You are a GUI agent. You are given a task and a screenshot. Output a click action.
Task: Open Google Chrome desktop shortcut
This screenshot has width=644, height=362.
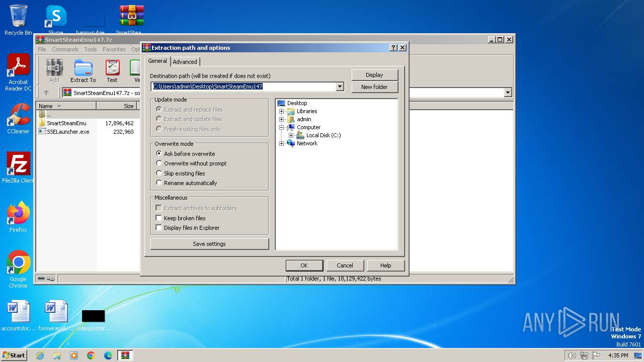tap(18, 269)
